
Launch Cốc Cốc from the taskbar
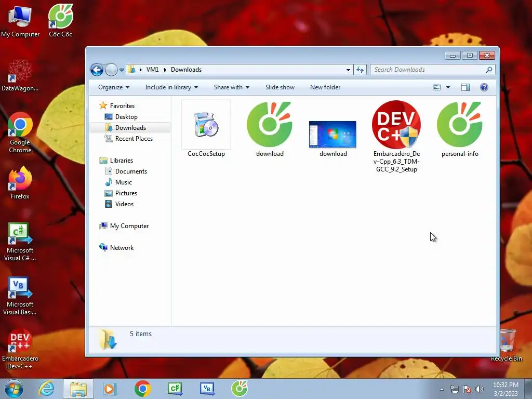(x=240, y=389)
